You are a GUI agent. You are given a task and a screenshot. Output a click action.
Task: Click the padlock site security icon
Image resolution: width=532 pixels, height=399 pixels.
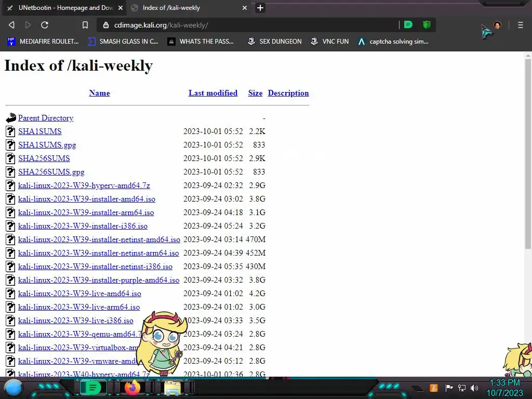(106, 25)
